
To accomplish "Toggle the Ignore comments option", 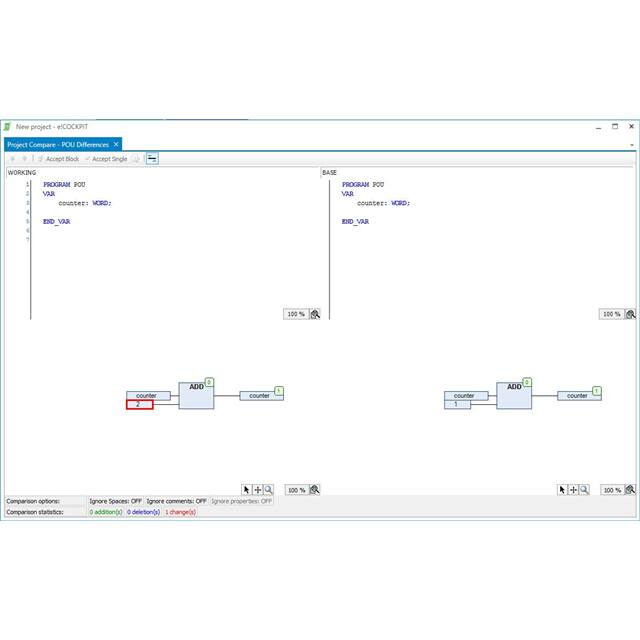I will [x=177, y=501].
